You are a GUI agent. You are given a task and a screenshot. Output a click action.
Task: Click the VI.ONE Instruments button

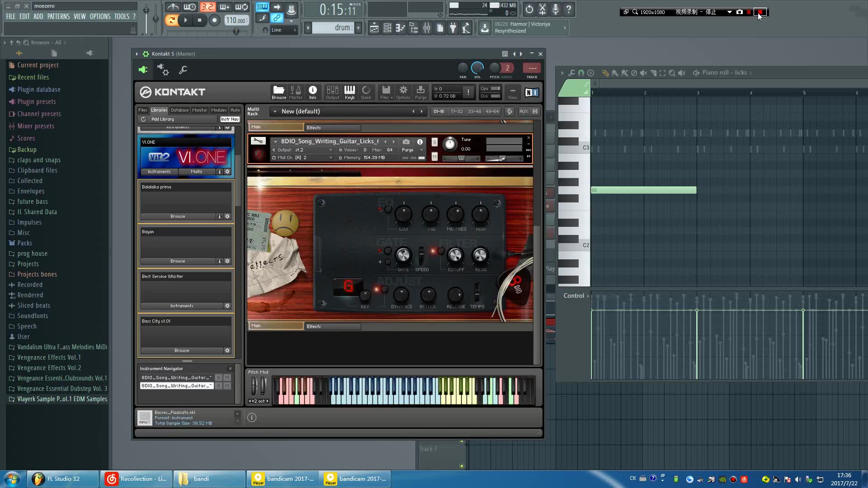pos(159,172)
